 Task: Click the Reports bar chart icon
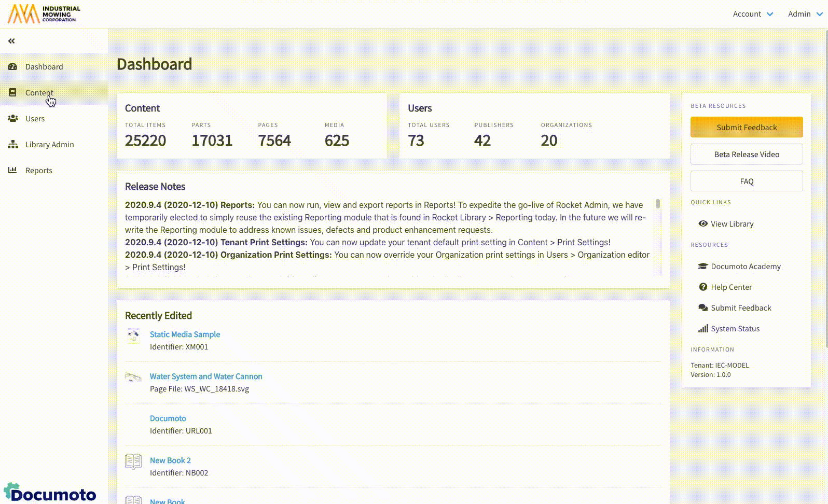pyautogui.click(x=12, y=170)
